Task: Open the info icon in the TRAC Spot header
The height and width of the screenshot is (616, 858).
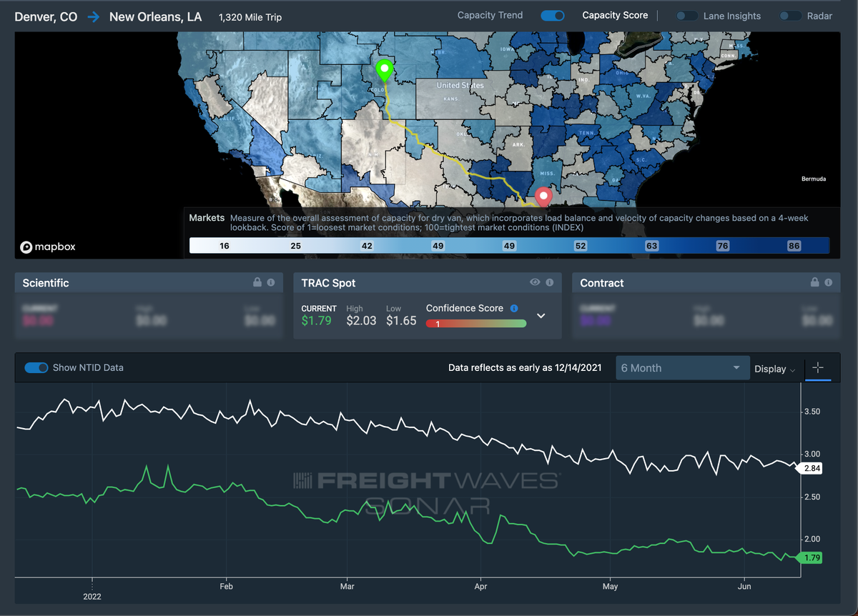Action: coord(550,282)
